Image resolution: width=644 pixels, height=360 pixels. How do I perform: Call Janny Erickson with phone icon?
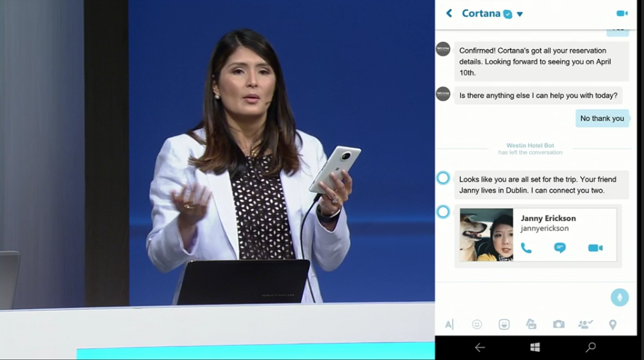coord(526,248)
